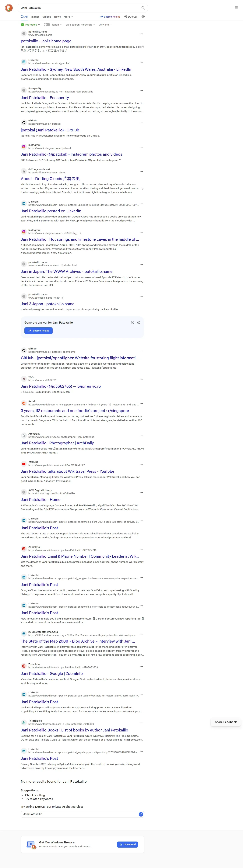Open 'Jani in Japan: The WWW Archives' link
This screenshot has width=243, height=868.
[67, 272]
